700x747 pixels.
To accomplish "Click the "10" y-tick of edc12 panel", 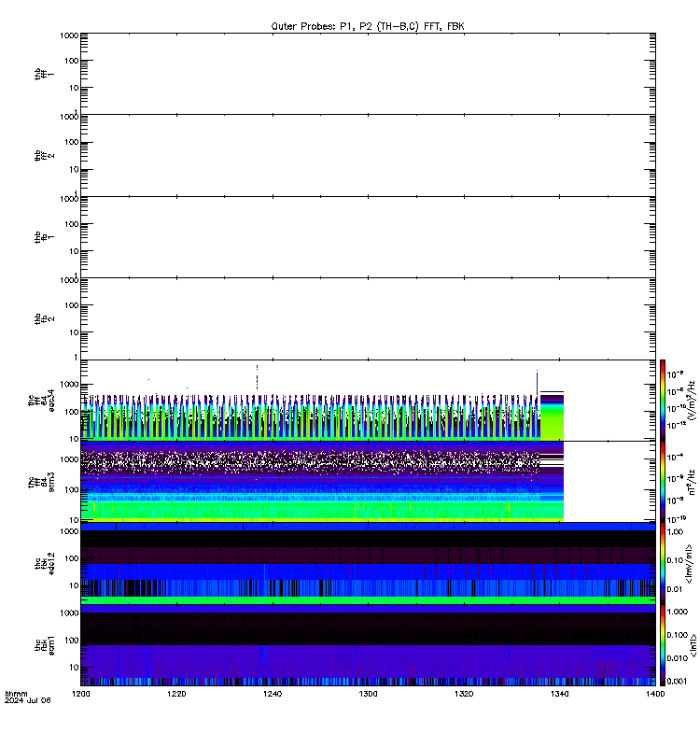I will point(75,585).
